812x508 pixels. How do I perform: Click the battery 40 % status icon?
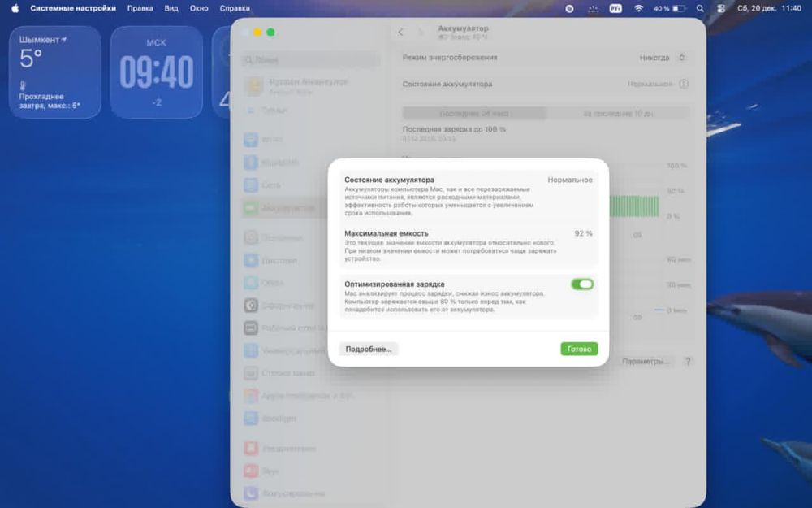point(670,8)
